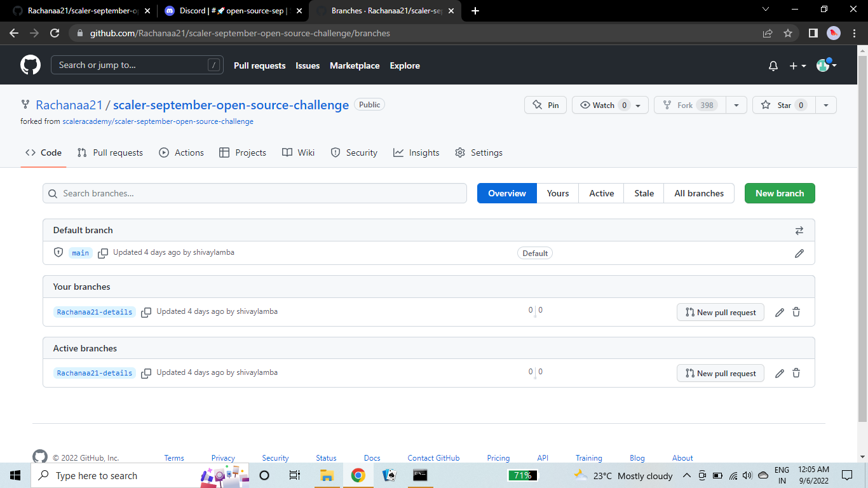The height and width of the screenshot is (488, 868).
Task: Open the create new dropdown
Action: point(797,65)
